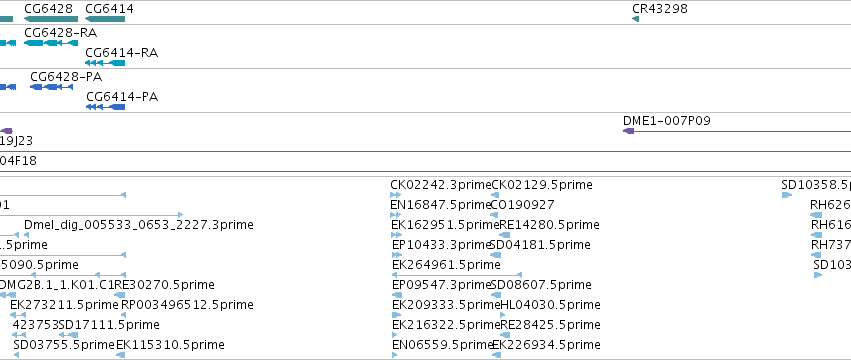Viewport: 851px width, 360px height.
Task: Click EST EP09547.3prime
Action: pyautogui.click(x=442, y=285)
